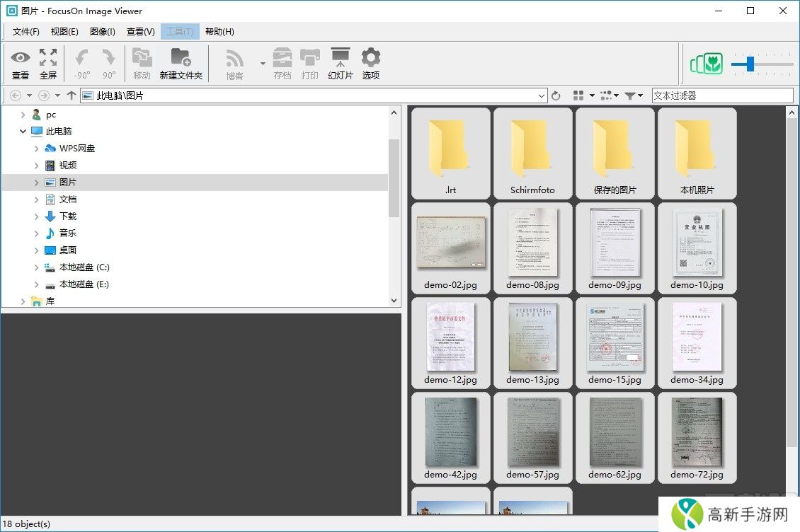Image resolution: width=800 pixels, height=532 pixels.
Task: Open the 文件(F) menu
Action: click(x=25, y=31)
